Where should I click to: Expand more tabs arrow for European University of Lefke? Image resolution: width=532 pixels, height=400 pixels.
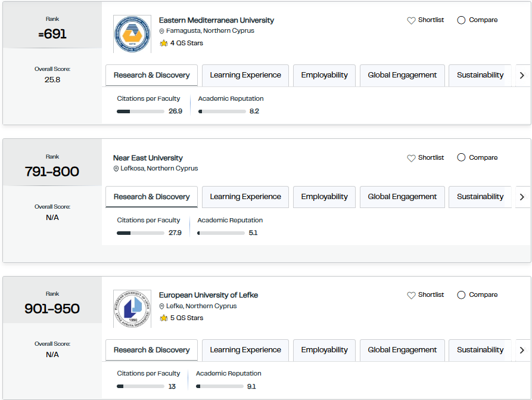(x=522, y=350)
